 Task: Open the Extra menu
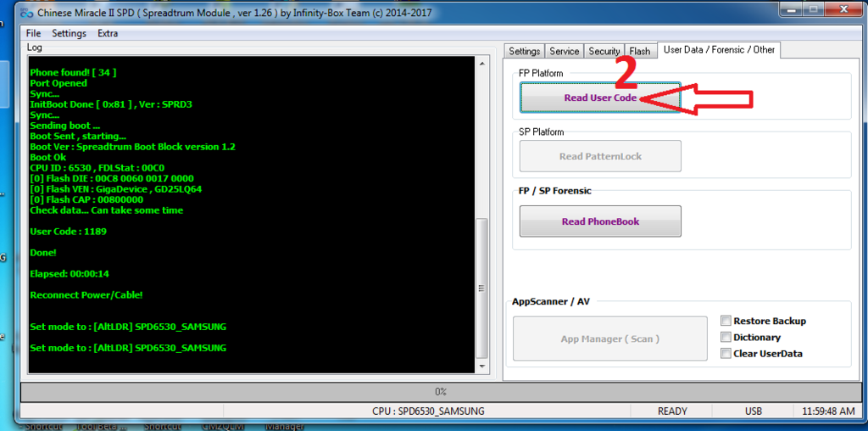[108, 33]
